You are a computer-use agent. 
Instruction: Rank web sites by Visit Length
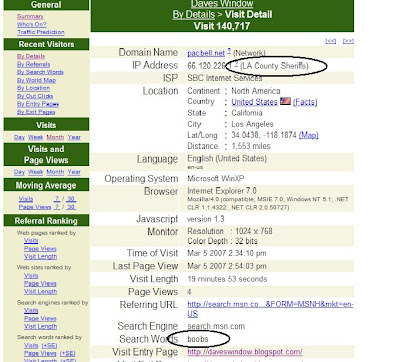coord(40,292)
